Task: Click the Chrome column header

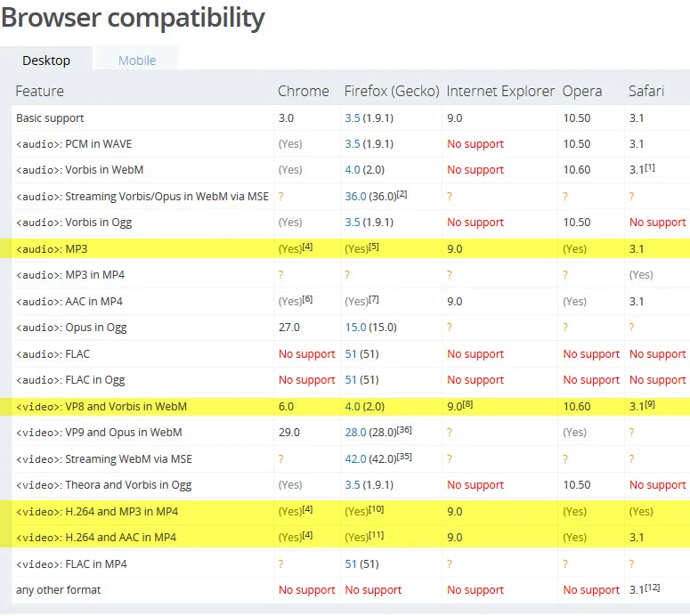Action: pos(304,91)
